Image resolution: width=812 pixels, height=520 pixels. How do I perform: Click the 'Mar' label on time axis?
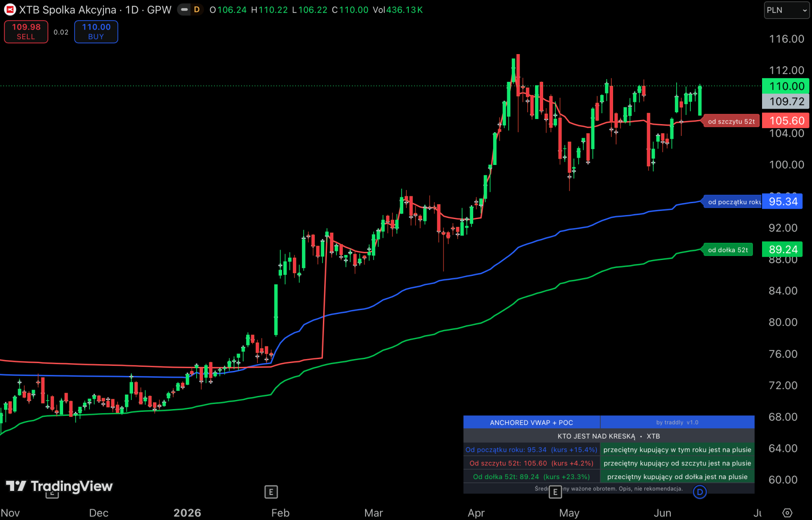tap(373, 513)
